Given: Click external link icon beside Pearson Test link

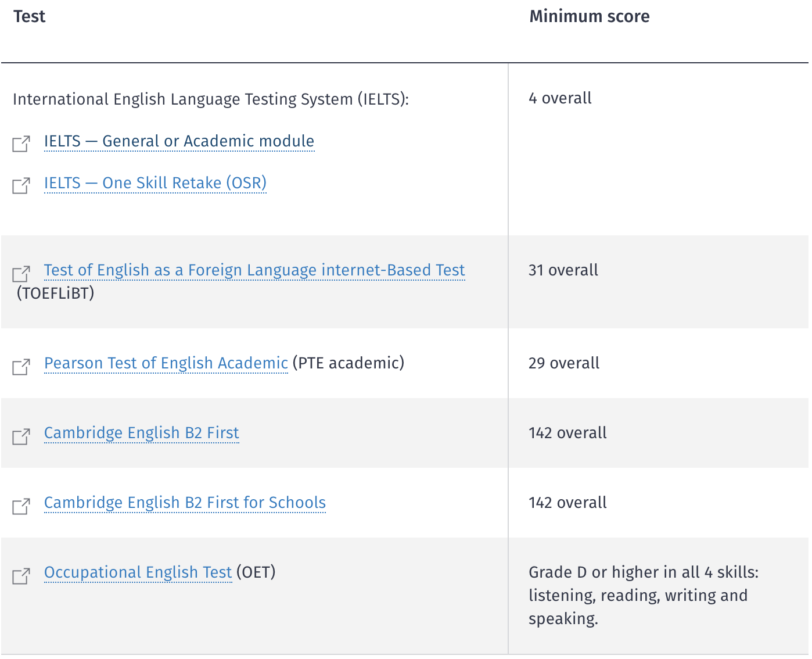Looking at the screenshot, I should click(x=21, y=367).
